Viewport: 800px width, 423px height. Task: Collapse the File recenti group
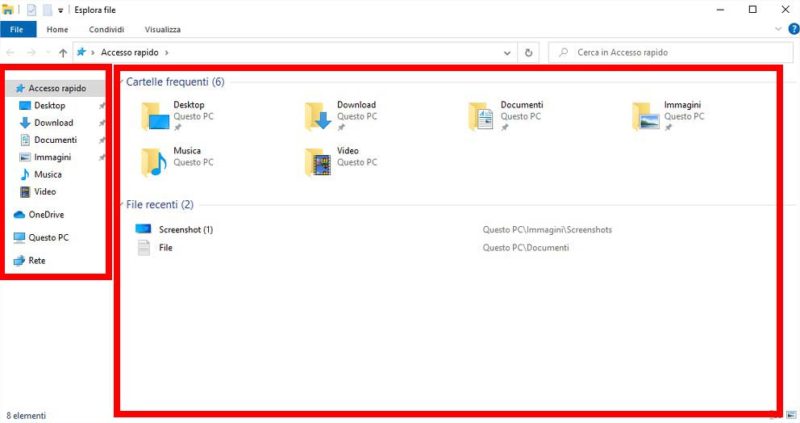pyautogui.click(x=122, y=205)
